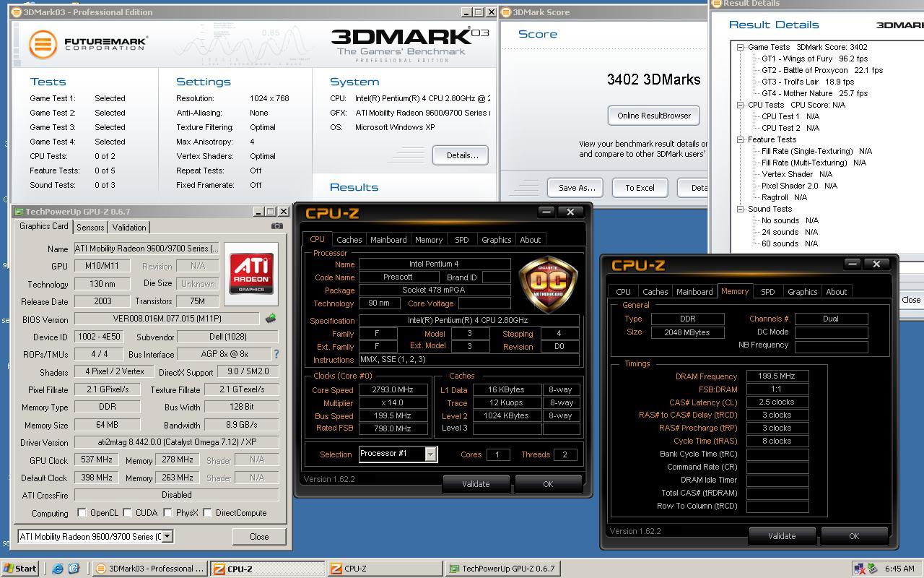Click the Futuremark logo in 3DMark03
Image resolution: width=924 pixels, height=578 pixels.
[x=88, y=43]
